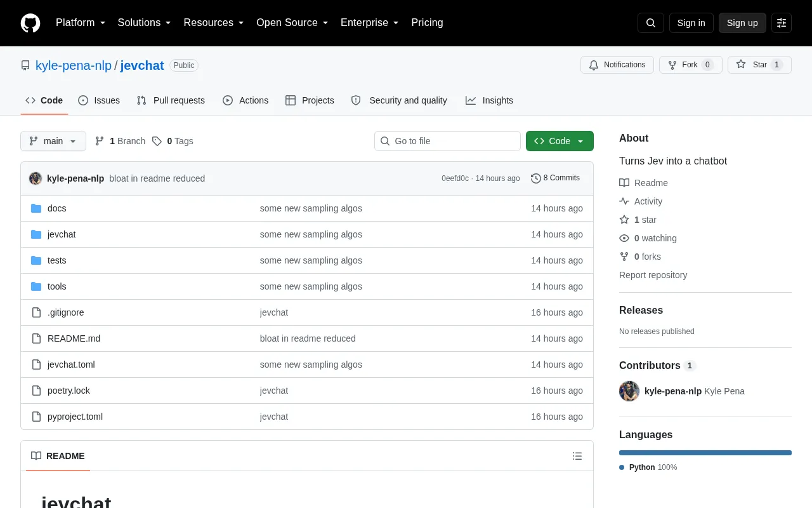The width and height of the screenshot is (812, 508).
Task: Click the README outline list icon
Action: [577, 456]
